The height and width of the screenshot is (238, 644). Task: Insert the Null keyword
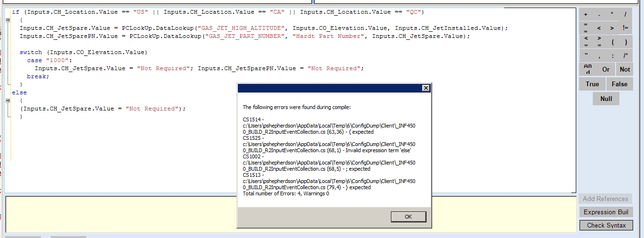(606, 99)
